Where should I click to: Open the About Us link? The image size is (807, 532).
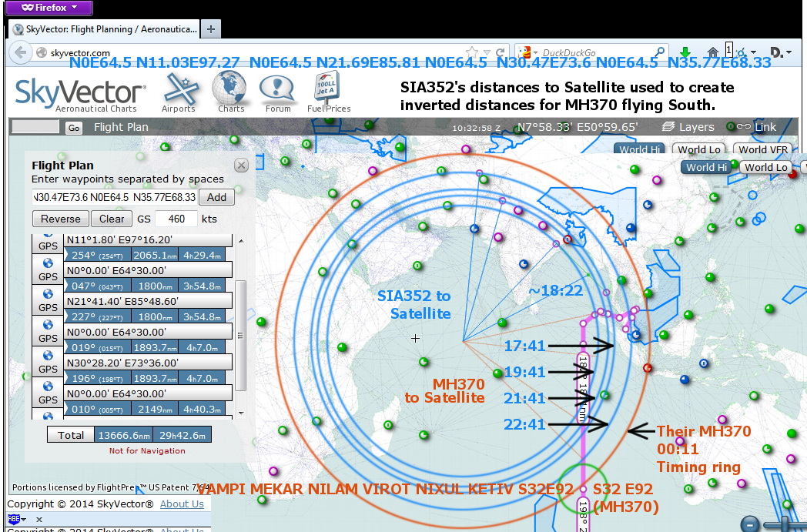(182, 504)
